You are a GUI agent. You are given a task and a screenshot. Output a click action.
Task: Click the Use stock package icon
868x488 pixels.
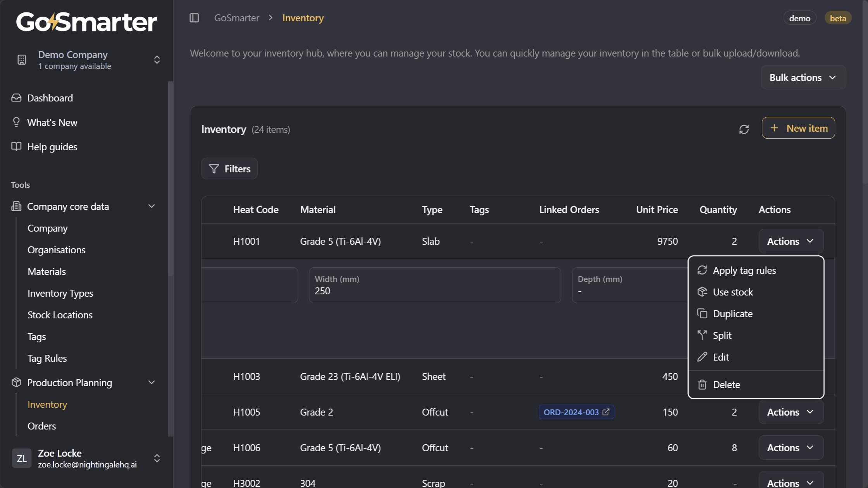tap(702, 292)
